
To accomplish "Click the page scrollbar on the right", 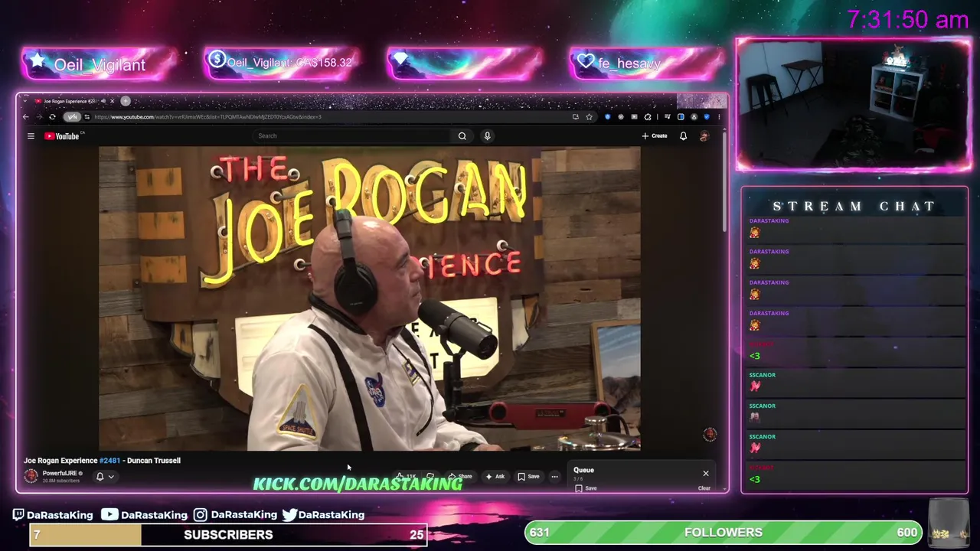I will tap(724, 184).
